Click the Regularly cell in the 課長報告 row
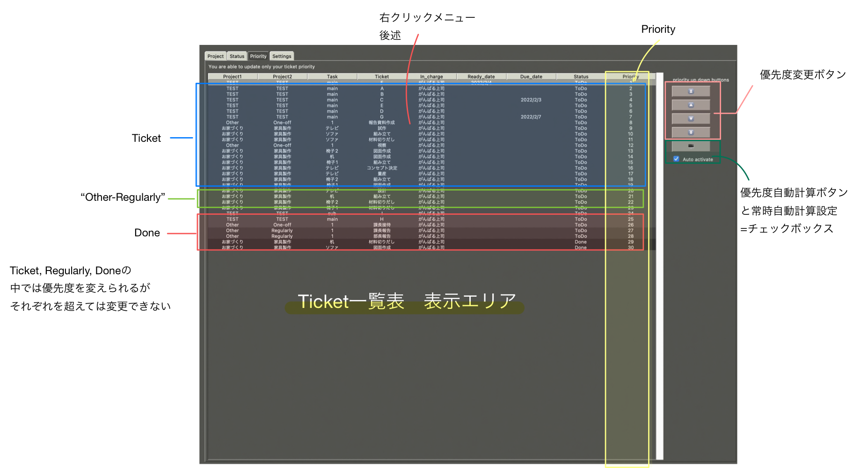Image resolution: width=868 pixels, height=468 pixels. tap(282, 231)
